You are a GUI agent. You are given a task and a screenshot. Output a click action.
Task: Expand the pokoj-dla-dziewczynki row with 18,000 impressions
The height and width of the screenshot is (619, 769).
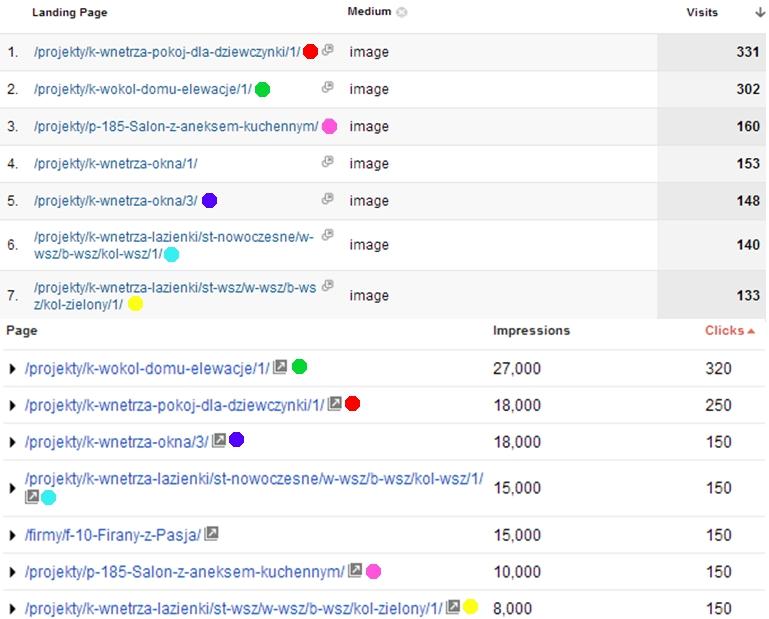pyautogui.click(x=12, y=405)
